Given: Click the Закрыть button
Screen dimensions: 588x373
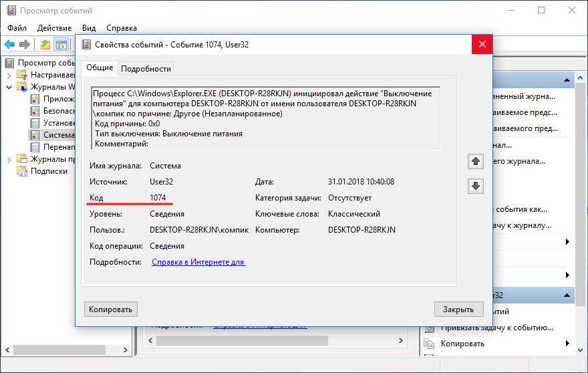Looking at the screenshot, I should click(458, 309).
